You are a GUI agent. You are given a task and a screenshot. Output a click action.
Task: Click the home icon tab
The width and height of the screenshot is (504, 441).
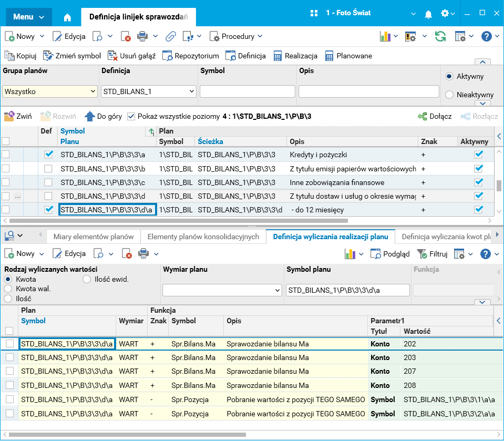(x=67, y=17)
